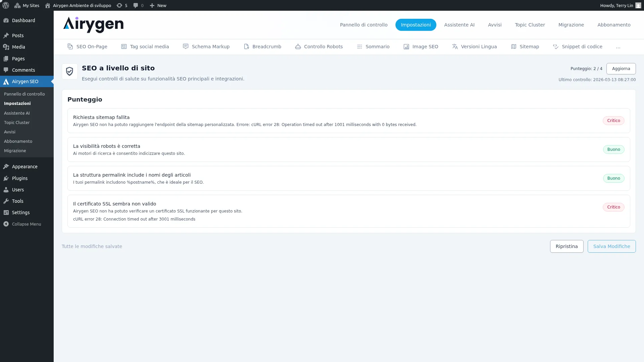This screenshot has height=362, width=644.
Task: Open Abbonamento in sidebar submenu
Action: coord(18,141)
